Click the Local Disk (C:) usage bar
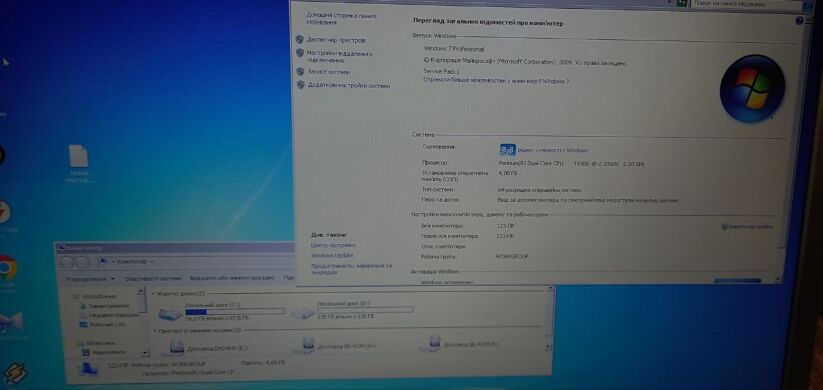Viewport: 823px width, 390px height. point(235,312)
